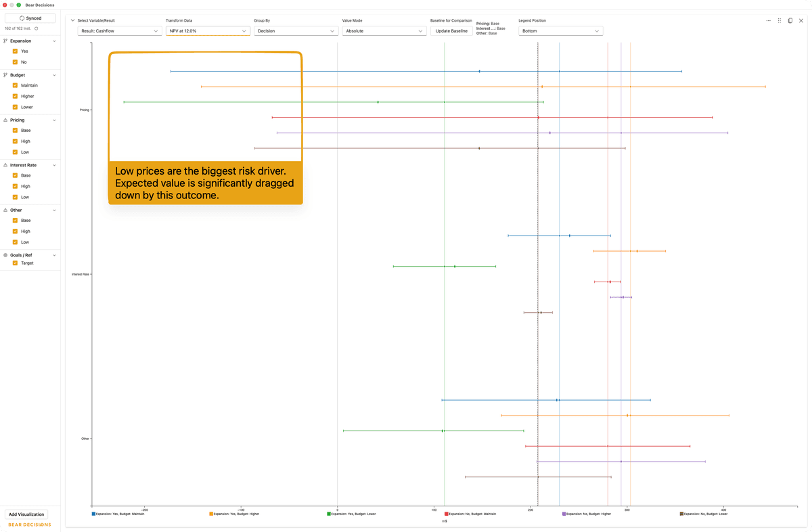Toggle Pricing Low checkbox
The width and height of the screenshot is (812, 532).
15,152
